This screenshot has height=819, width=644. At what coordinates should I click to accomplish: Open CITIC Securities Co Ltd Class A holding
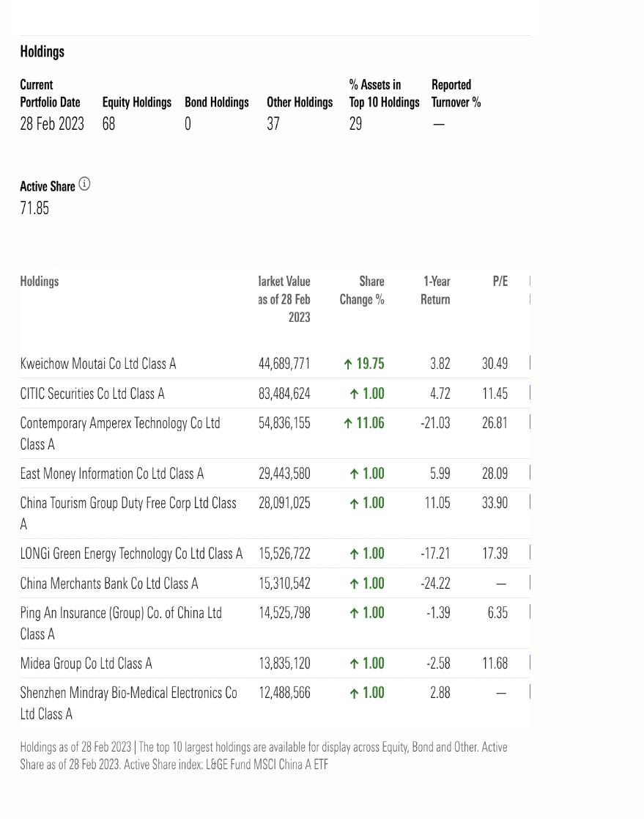[x=92, y=394]
